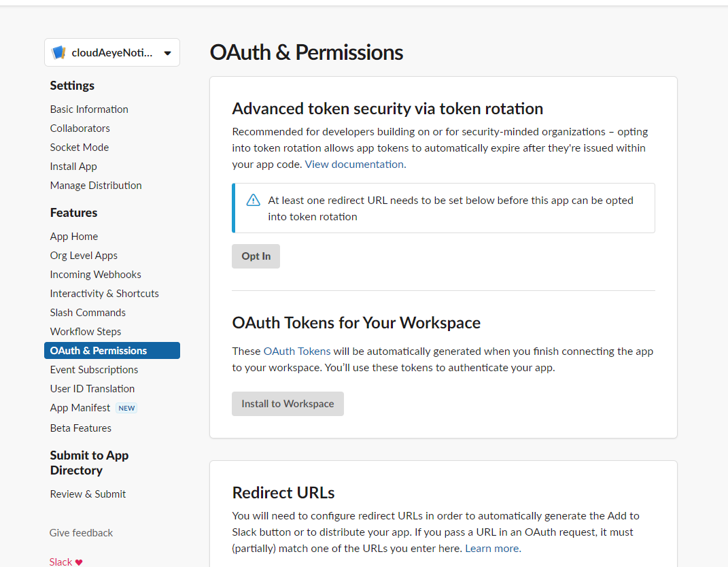The image size is (728, 567).
Task: Click the red heart icon beside Slack
Action: tap(79, 562)
